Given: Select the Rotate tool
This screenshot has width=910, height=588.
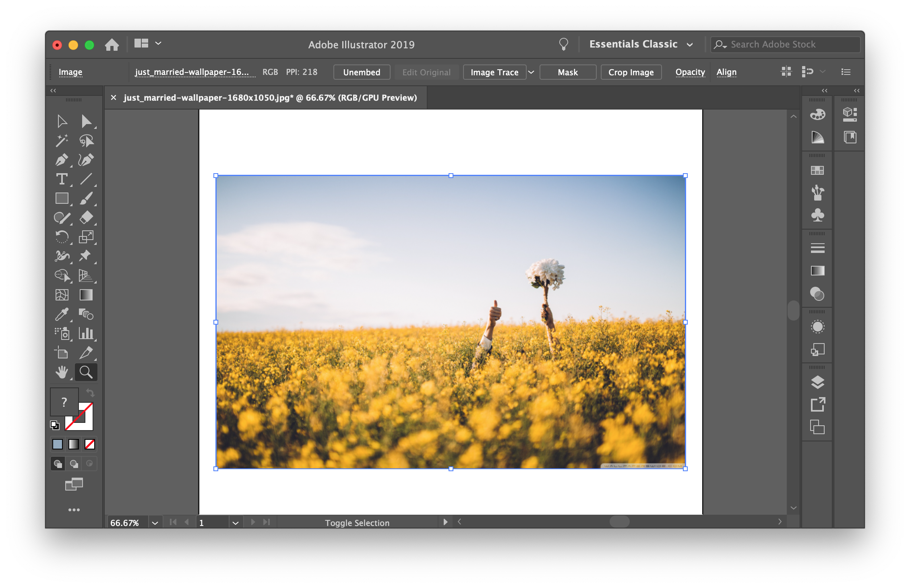Looking at the screenshot, I should pyautogui.click(x=61, y=237).
